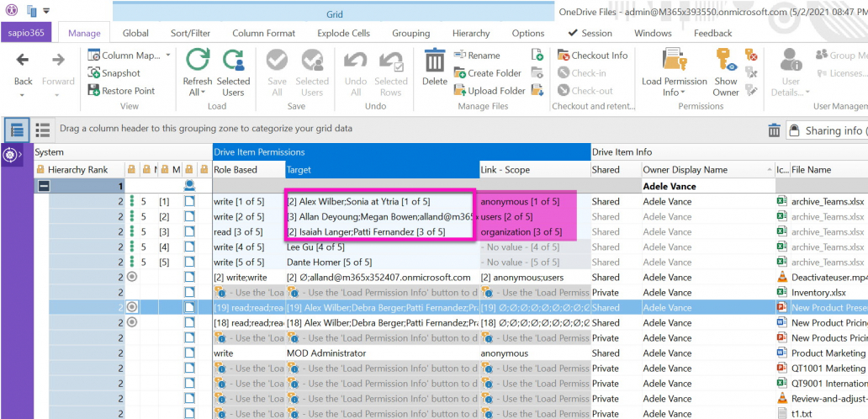Load Permission Info for items

[x=674, y=72]
